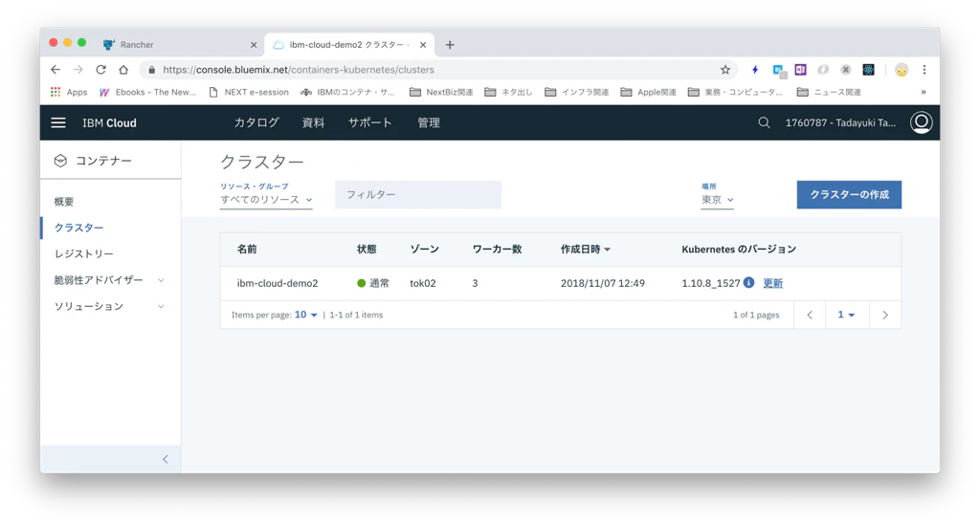The image size is (980, 526).
Task: Click the search magnifier icon in header
Action: coord(764,122)
